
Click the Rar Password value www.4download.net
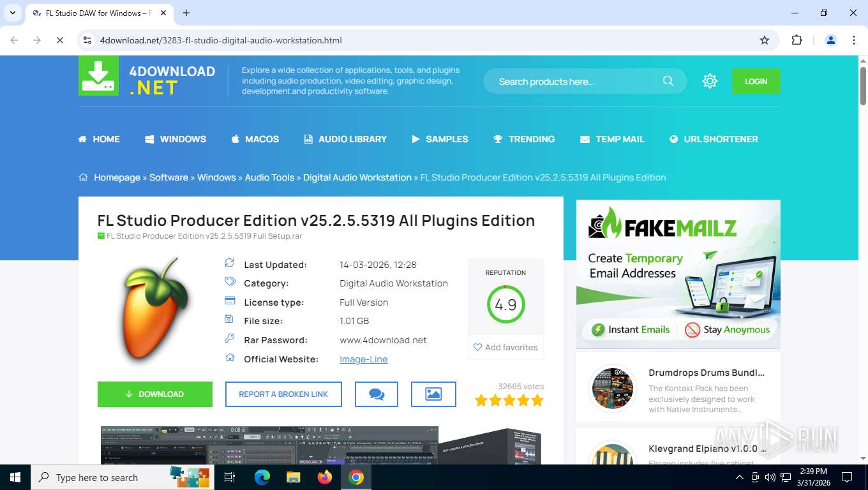point(383,340)
